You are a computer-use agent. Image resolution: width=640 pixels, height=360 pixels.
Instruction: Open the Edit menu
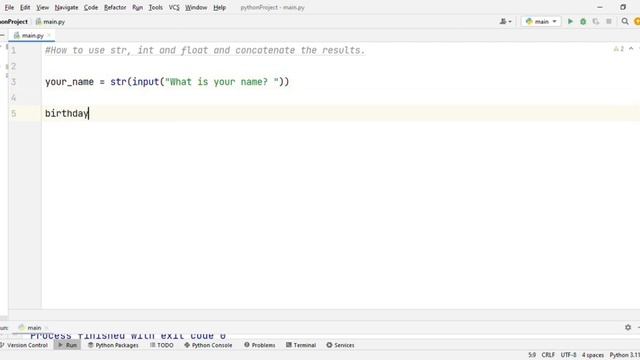pyautogui.click(x=25, y=7)
